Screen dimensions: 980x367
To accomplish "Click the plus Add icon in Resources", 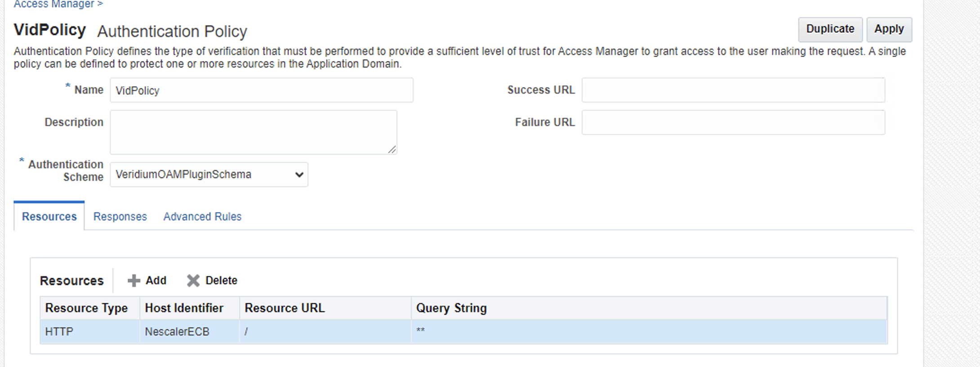I will pyautogui.click(x=134, y=281).
